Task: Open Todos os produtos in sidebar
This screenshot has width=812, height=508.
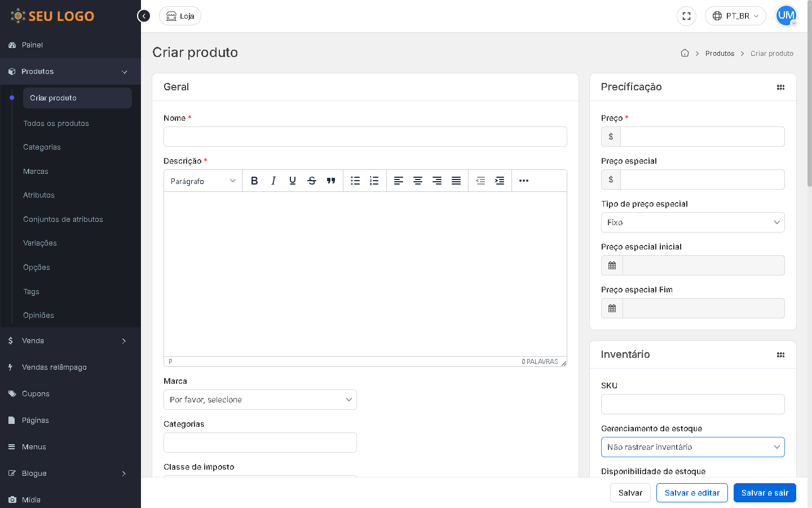Action: (56, 123)
